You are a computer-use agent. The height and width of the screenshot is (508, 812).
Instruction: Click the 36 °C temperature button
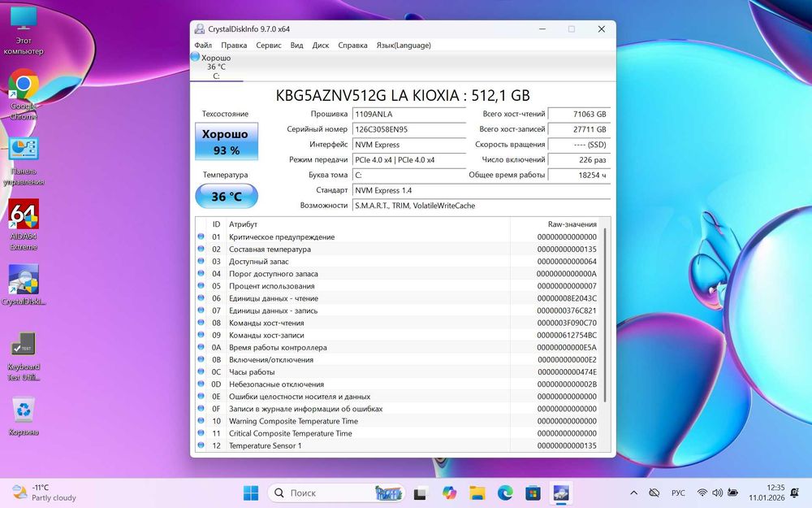227,197
